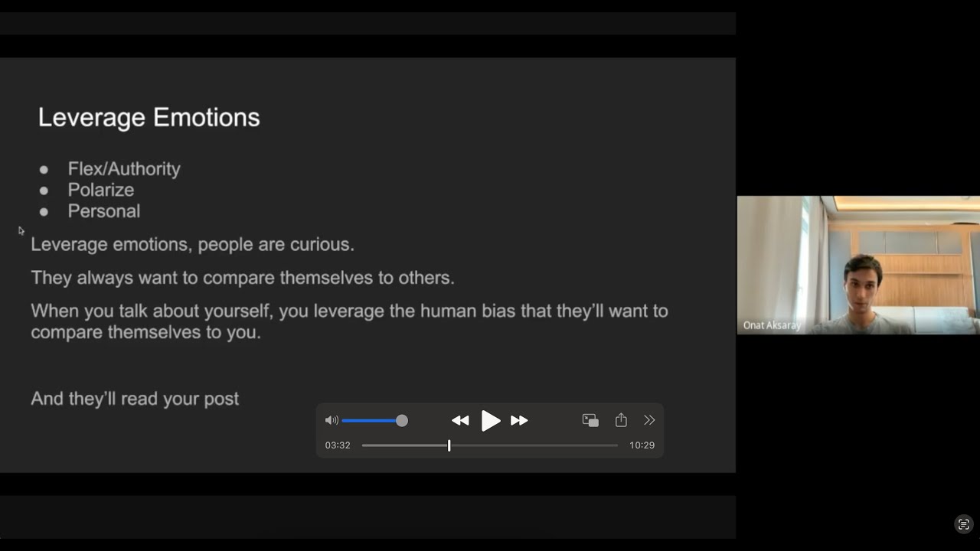Click 'Leverage emotions, people are curious' line
The width and height of the screenshot is (980, 551).
[192, 245]
